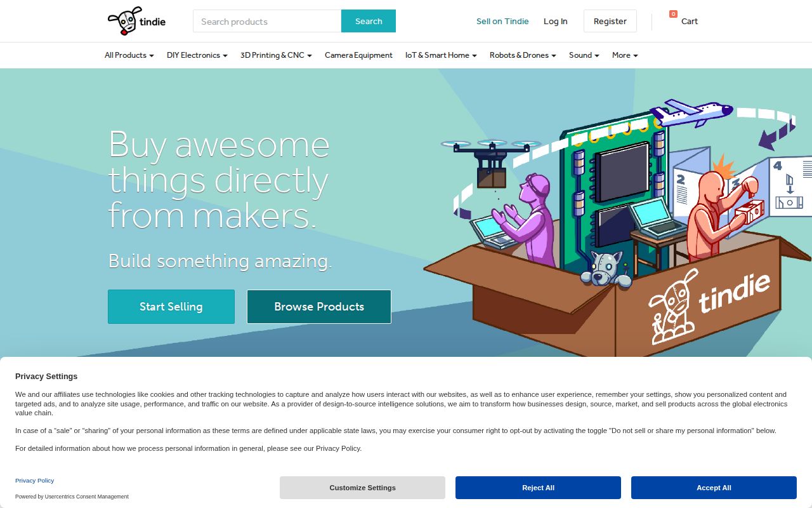Expand 3D Printing & CNC category
This screenshot has width=812, height=508.
coord(276,55)
